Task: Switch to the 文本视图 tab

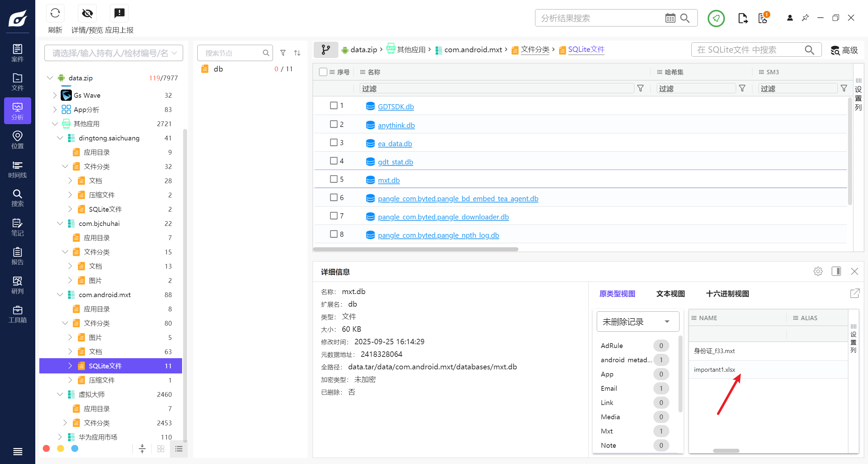Action: point(670,294)
